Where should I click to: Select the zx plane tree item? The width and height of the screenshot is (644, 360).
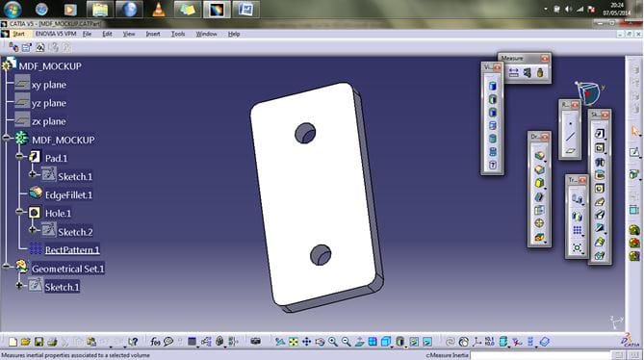[x=49, y=121]
